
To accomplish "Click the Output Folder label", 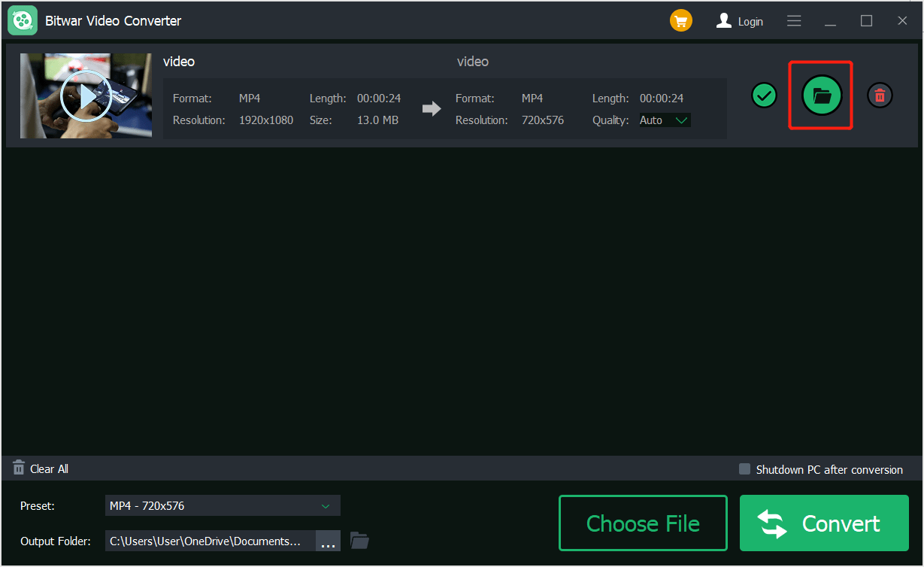I will coord(56,541).
